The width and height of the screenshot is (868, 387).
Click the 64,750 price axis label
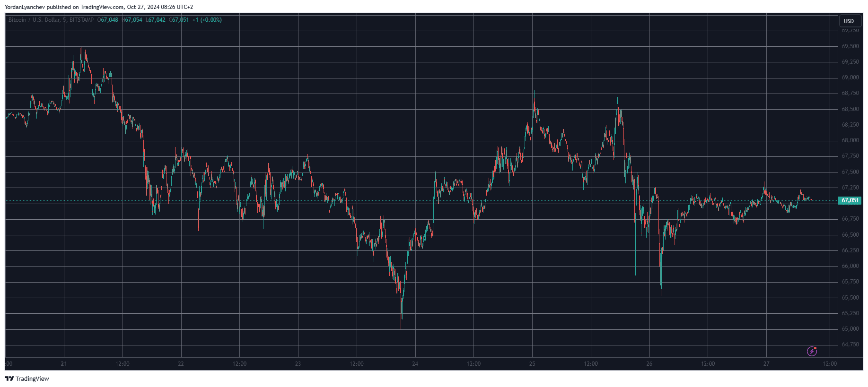pos(850,344)
